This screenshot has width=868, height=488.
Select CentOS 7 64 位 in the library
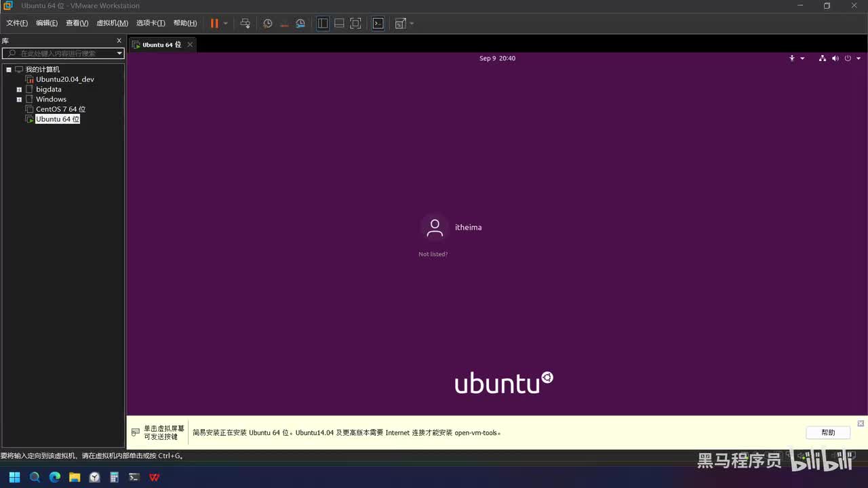[x=60, y=109]
